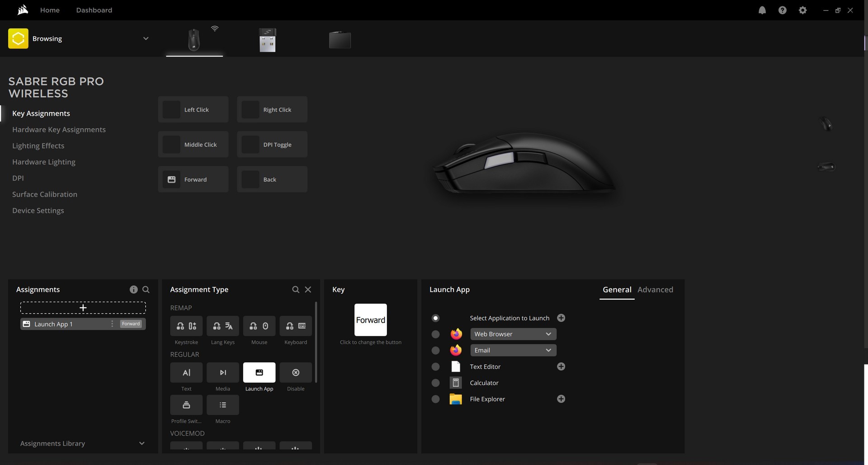Choose the Profile Switch assignment type
Viewport: 868px width, 465px height.
[x=186, y=405]
